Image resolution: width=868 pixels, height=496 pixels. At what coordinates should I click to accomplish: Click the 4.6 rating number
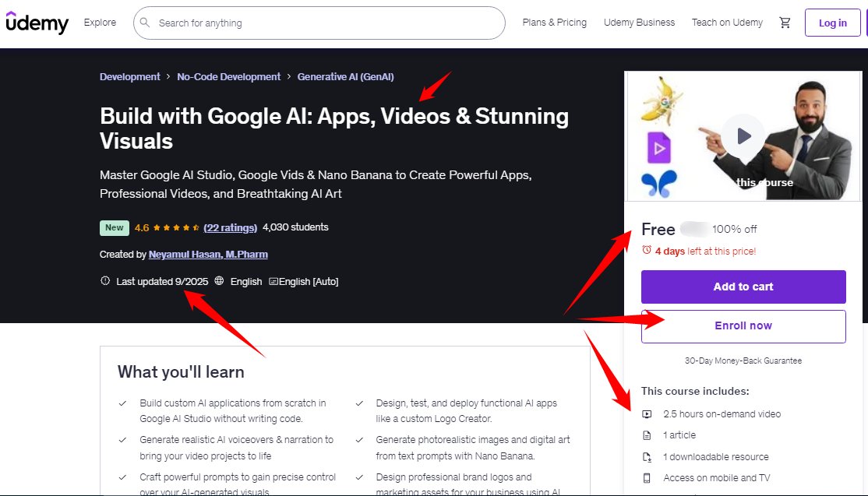[142, 228]
